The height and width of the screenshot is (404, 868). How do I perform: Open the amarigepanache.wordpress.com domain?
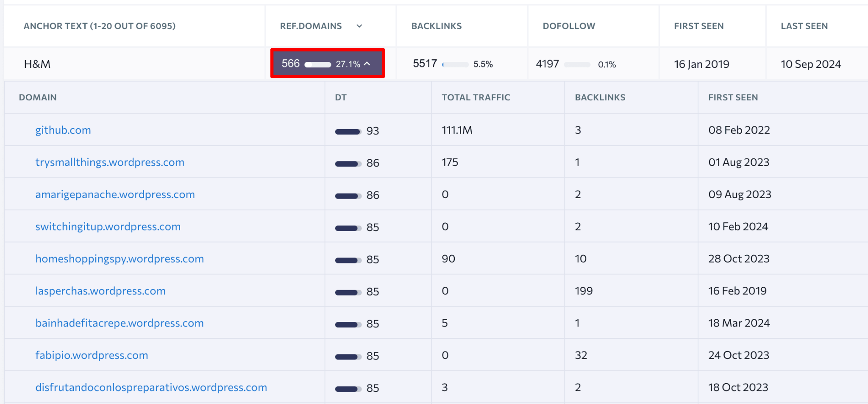pos(115,194)
